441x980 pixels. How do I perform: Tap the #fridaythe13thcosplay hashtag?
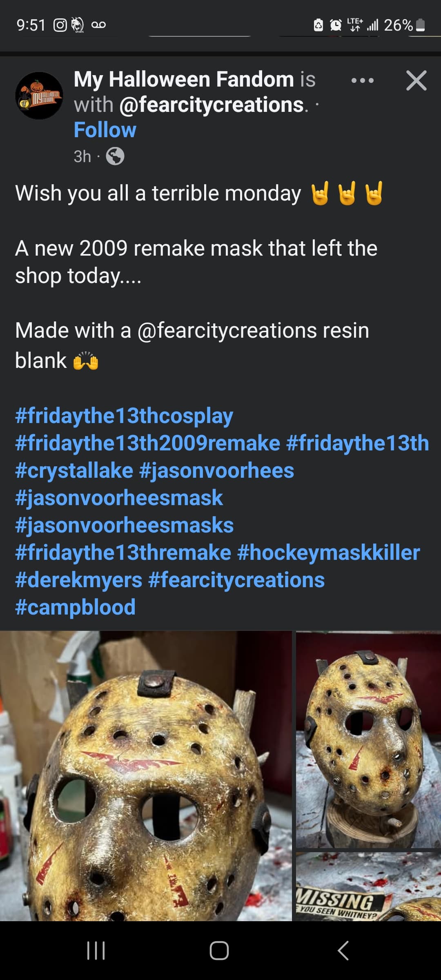click(x=124, y=416)
